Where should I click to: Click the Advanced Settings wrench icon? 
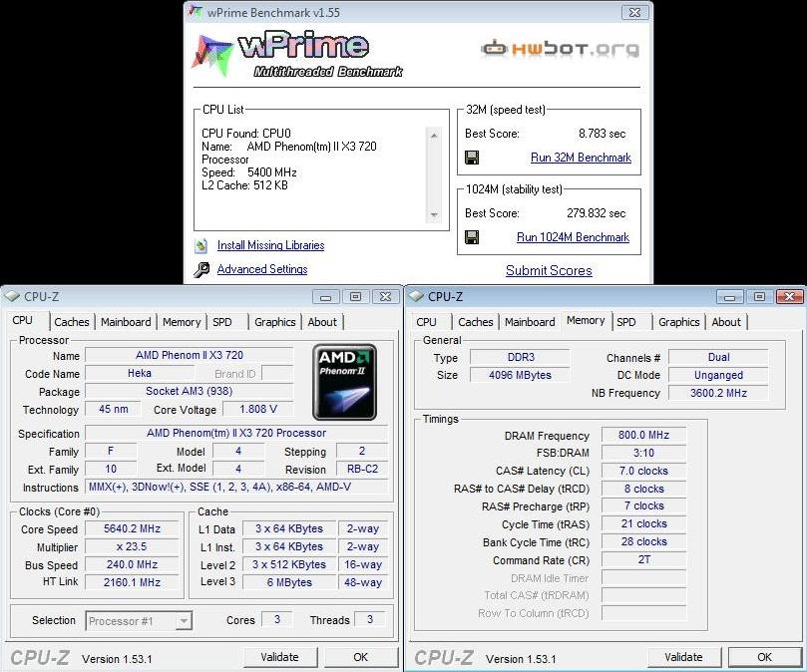click(x=202, y=269)
